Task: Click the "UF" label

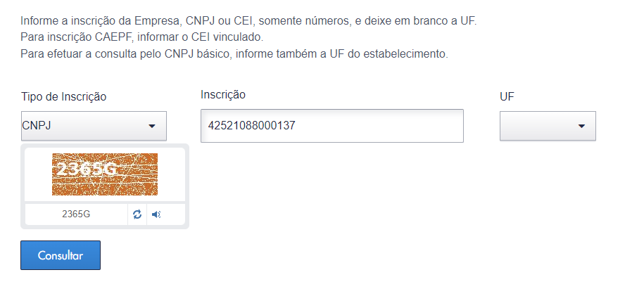Action: [x=507, y=97]
